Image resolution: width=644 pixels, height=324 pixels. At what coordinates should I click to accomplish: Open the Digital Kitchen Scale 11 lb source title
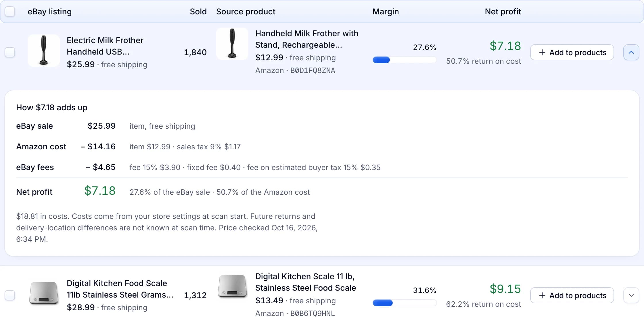(306, 282)
